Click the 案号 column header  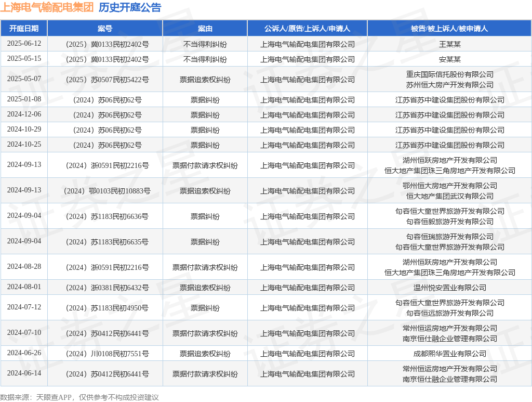coord(105,29)
